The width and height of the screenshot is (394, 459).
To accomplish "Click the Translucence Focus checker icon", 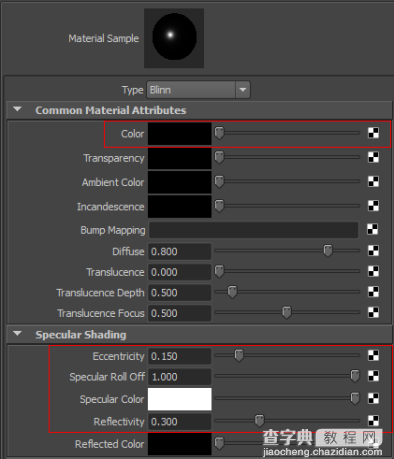I will (373, 313).
